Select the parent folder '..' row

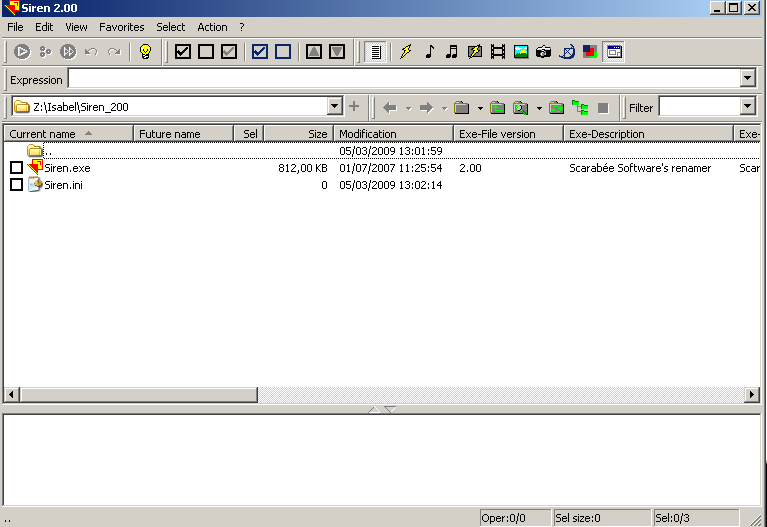382,151
